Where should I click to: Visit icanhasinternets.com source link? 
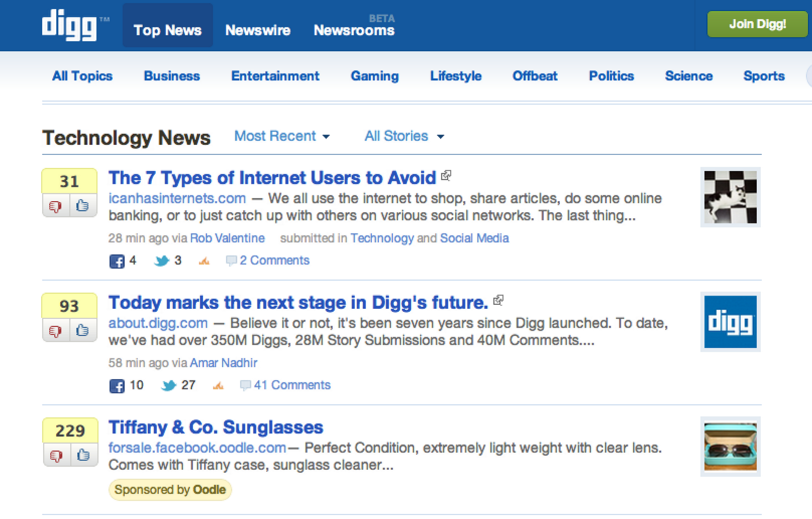coord(177,198)
